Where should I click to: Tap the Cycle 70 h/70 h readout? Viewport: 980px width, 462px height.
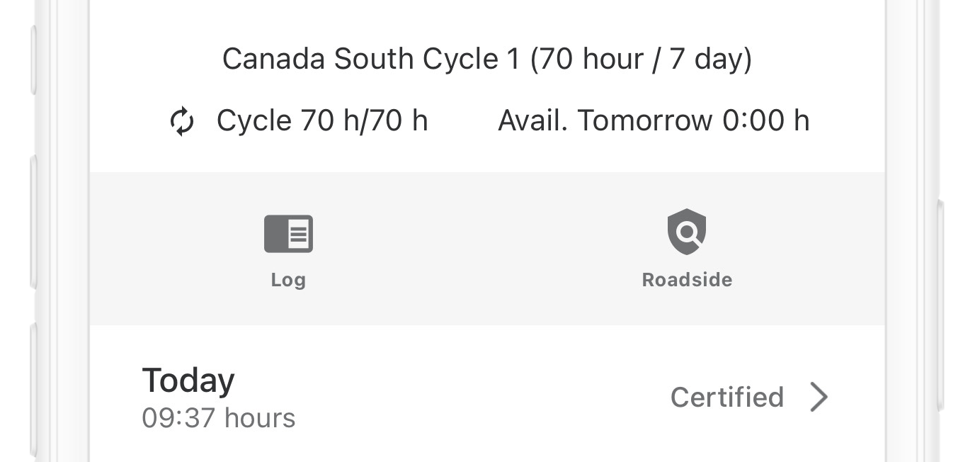322,121
